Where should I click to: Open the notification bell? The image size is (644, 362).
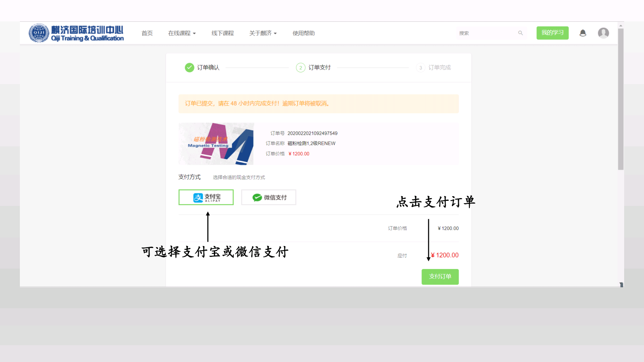(582, 33)
